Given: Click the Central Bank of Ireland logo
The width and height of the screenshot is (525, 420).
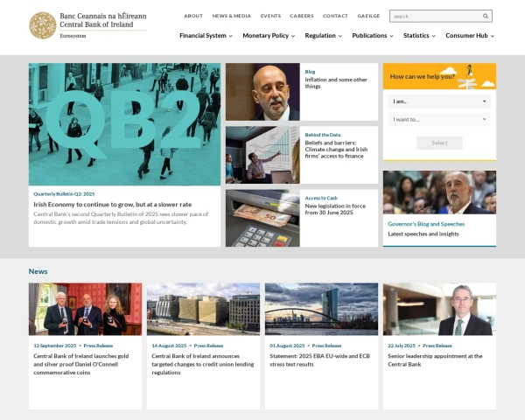Looking at the screenshot, I should (87, 25).
